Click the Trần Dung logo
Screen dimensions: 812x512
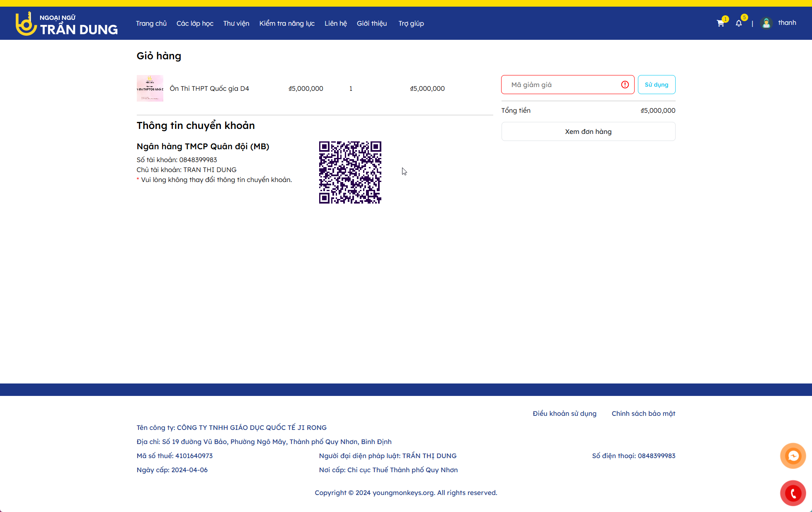tap(67, 24)
